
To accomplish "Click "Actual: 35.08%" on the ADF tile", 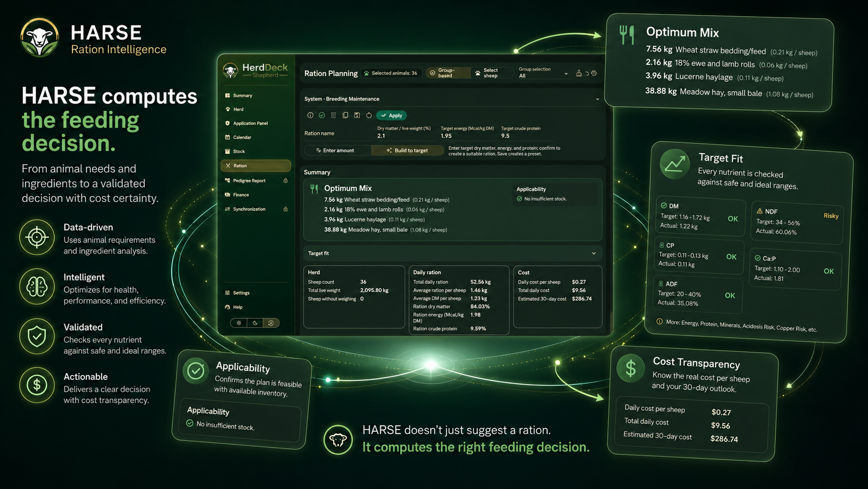I will [678, 303].
